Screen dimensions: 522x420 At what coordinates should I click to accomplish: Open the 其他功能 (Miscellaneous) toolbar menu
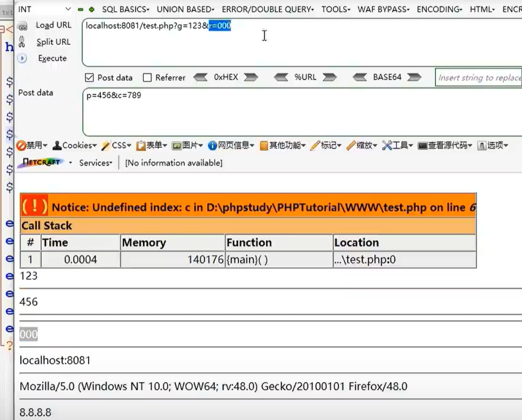click(283, 145)
